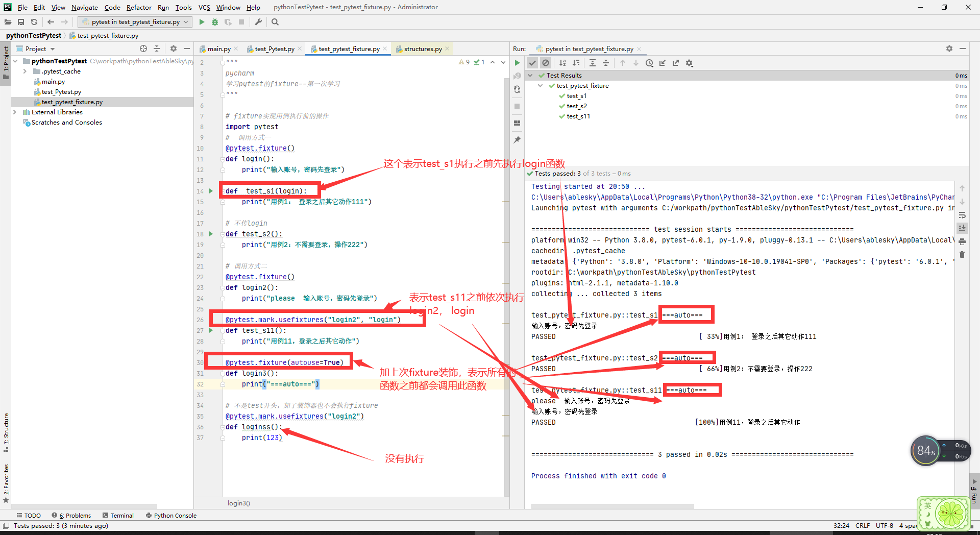The height and width of the screenshot is (535, 980).
Task: Open the Navigate menu
Action: tap(85, 7)
